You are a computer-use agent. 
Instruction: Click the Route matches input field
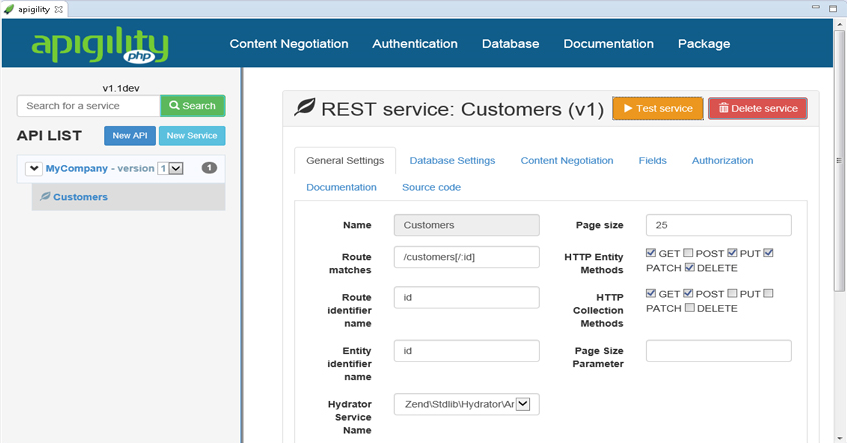(x=467, y=257)
